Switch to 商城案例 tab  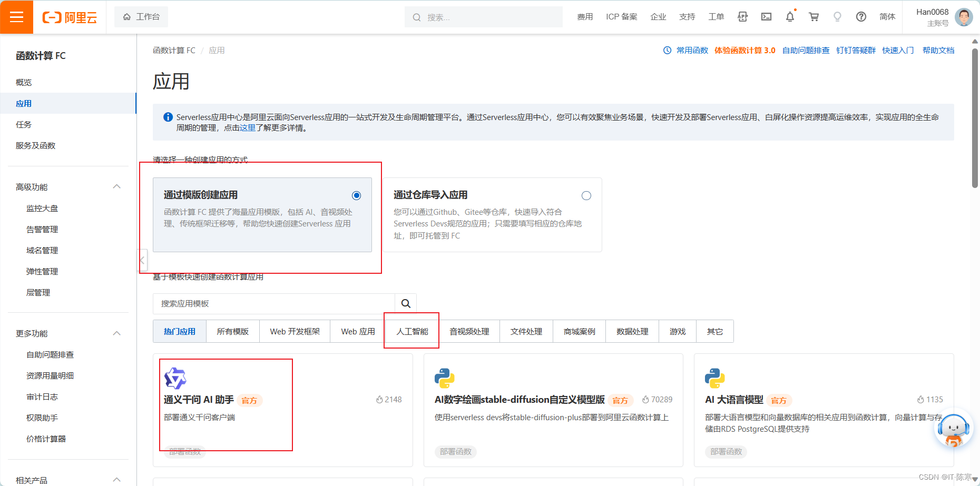tap(580, 331)
